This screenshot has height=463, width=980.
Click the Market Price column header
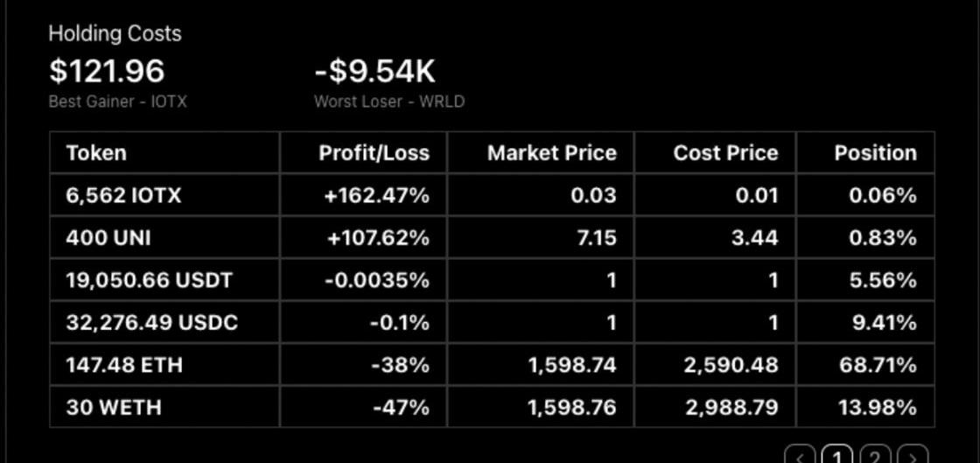click(551, 153)
